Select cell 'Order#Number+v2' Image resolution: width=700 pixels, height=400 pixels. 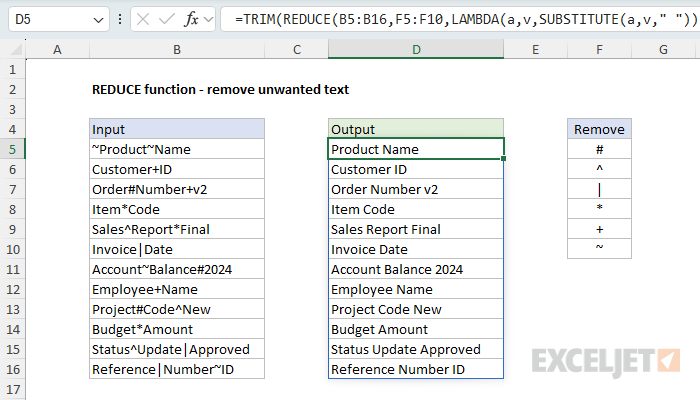177,189
